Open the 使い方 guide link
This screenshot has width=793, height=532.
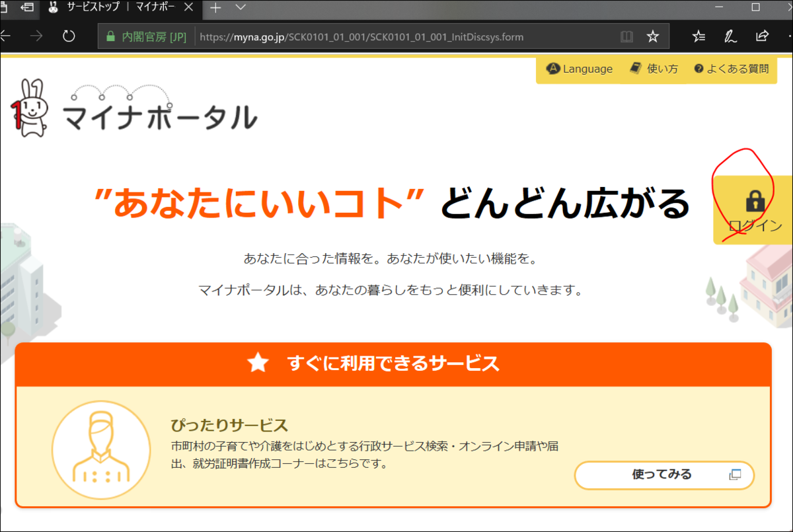pos(654,69)
